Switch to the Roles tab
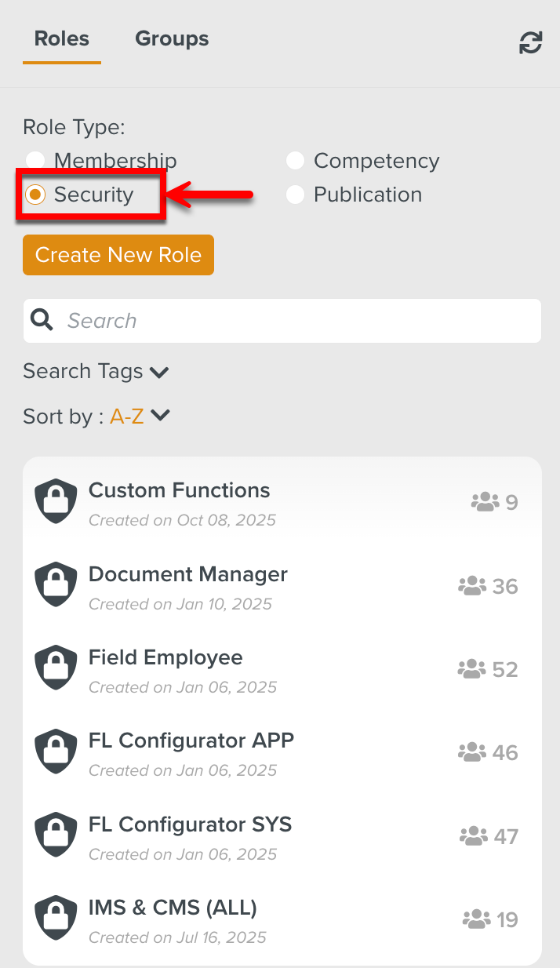 click(62, 38)
